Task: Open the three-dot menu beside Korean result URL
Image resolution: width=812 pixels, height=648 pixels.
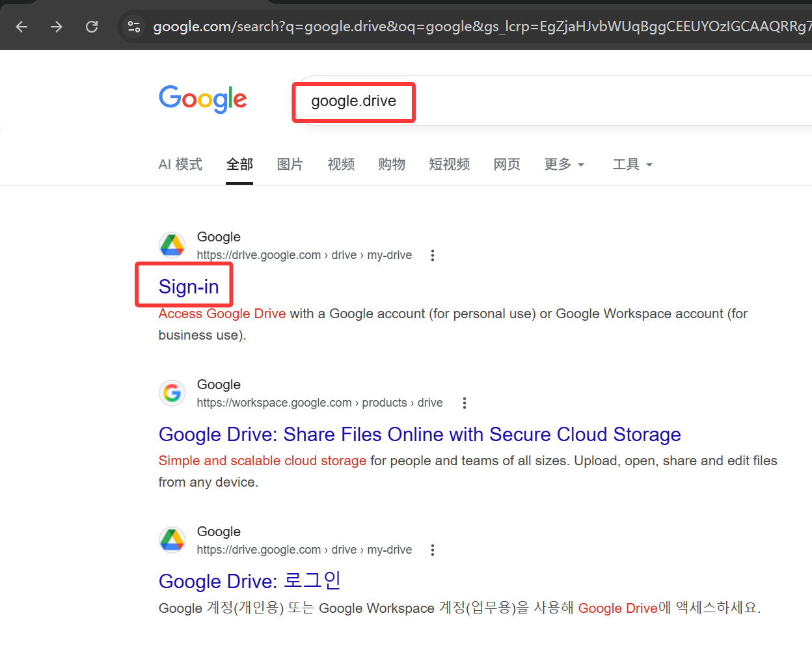Action: point(432,550)
